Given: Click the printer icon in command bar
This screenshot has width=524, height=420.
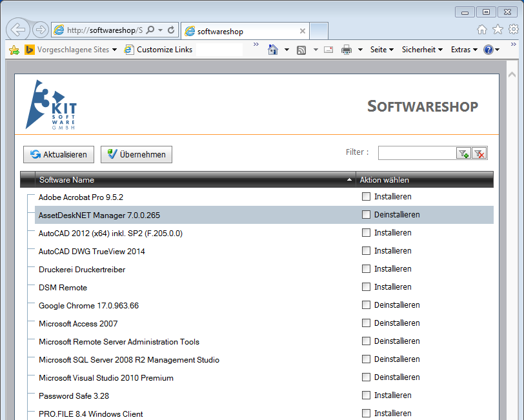Looking at the screenshot, I should pyautogui.click(x=347, y=50).
